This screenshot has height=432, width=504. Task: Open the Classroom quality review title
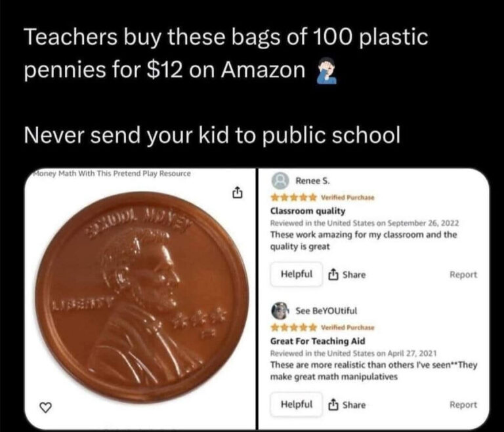click(308, 211)
